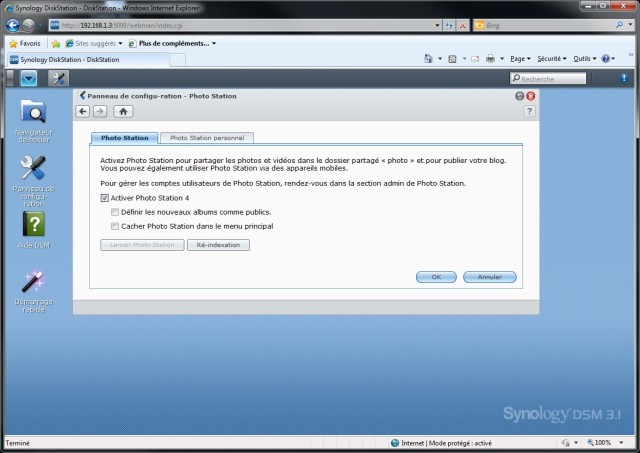Open Plus de compléments dropdown
The image size is (640, 453).
point(172,43)
